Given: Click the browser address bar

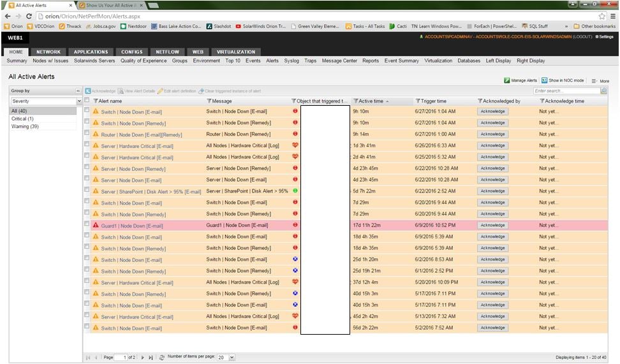Looking at the screenshot, I should pos(316,16).
